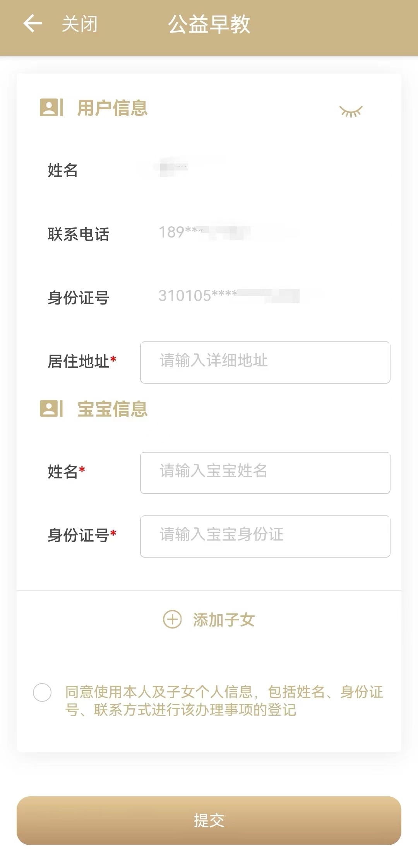Image resolution: width=418 pixels, height=868 pixels.
Task: Click the baby name input field
Action: coord(265,473)
